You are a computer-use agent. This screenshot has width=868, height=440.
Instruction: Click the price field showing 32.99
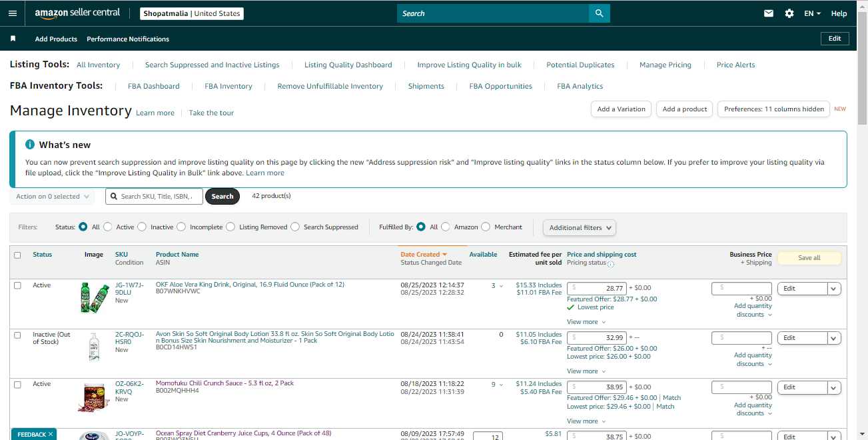[x=596, y=338]
